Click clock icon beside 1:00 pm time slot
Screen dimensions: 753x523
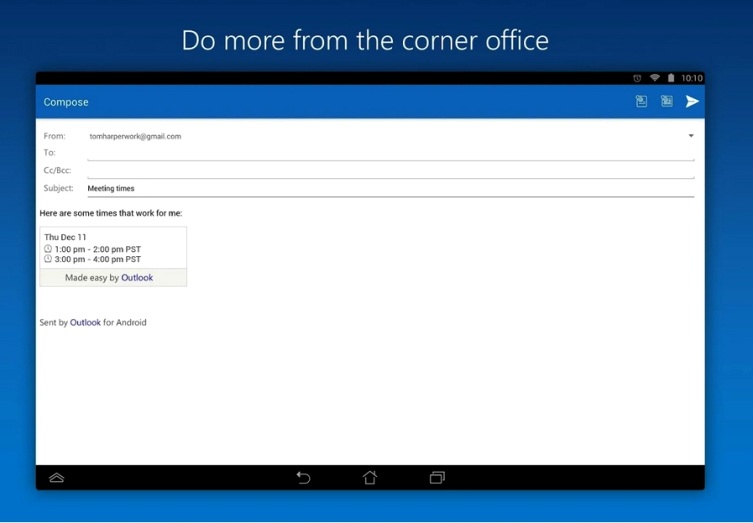(48, 249)
